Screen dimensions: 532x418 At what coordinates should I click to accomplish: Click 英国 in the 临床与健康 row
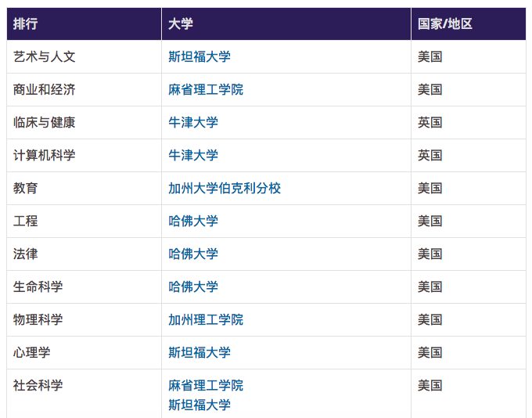(x=430, y=123)
